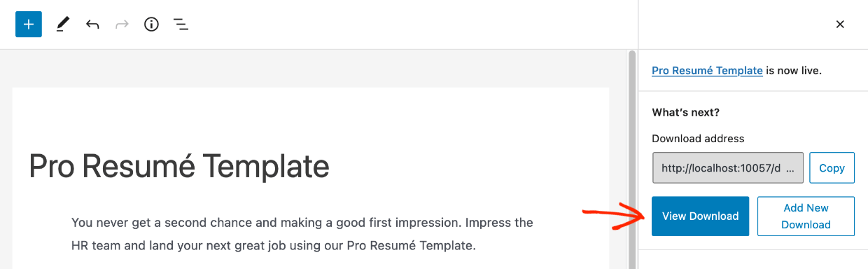
Task: Click the paragraph starting "You never get"
Action: (302, 234)
